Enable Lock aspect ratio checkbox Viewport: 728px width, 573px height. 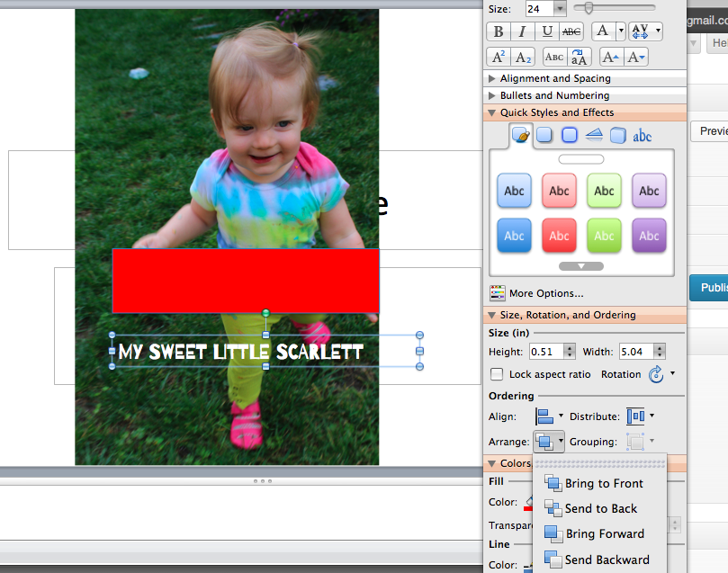point(497,374)
